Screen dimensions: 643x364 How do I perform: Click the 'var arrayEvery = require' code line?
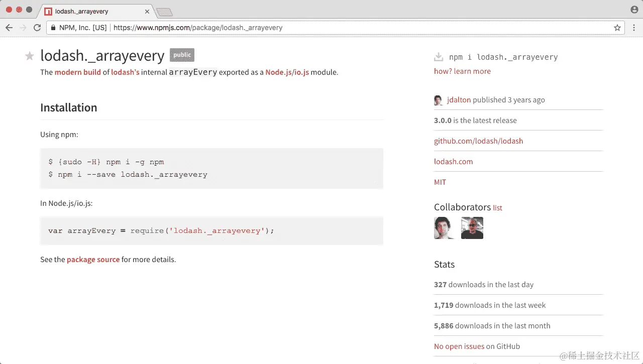[x=161, y=231]
